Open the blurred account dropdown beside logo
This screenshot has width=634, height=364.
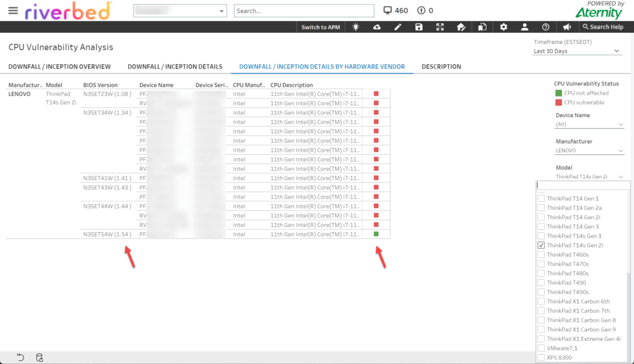coord(180,11)
